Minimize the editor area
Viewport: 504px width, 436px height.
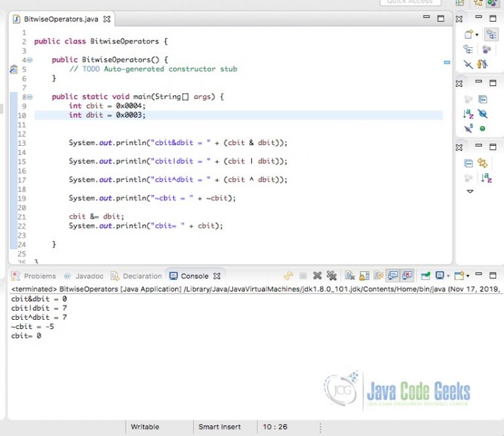[x=426, y=16]
